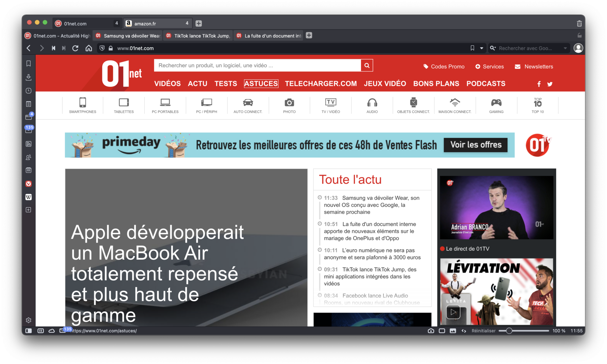This screenshot has width=607, height=364.
Task: Open the Calendar panel in sidebar
Action: [x=28, y=170]
